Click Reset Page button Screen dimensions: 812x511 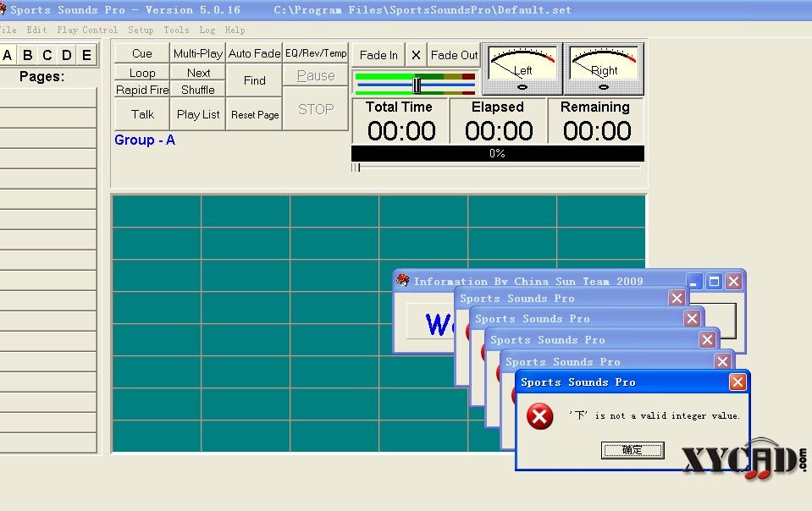(254, 114)
